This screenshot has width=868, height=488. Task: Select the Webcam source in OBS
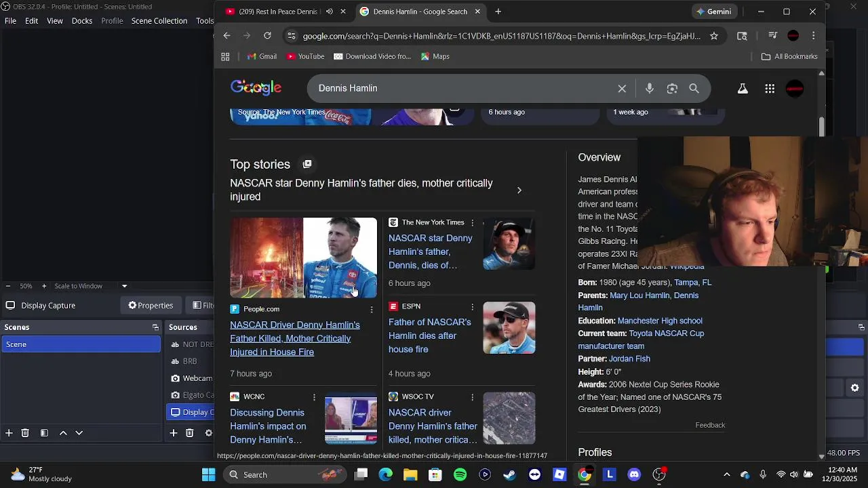pos(191,378)
